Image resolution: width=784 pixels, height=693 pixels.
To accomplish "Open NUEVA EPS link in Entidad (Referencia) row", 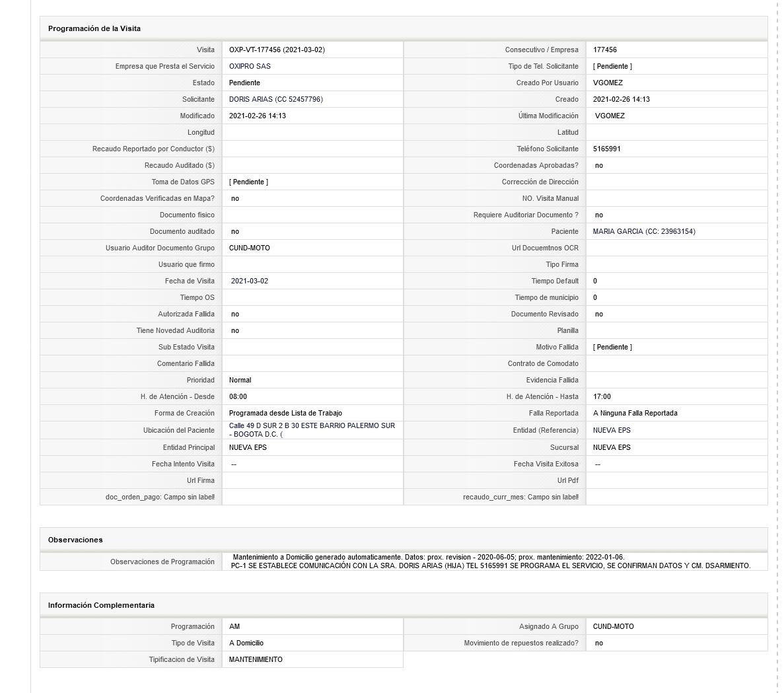I will pyautogui.click(x=612, y=430).
